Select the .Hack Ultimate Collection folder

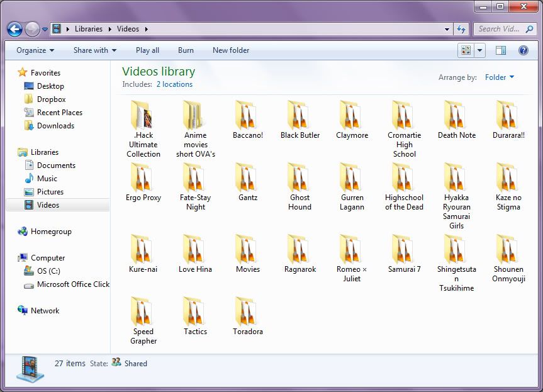pyautogui.click(x=143, y=129)
